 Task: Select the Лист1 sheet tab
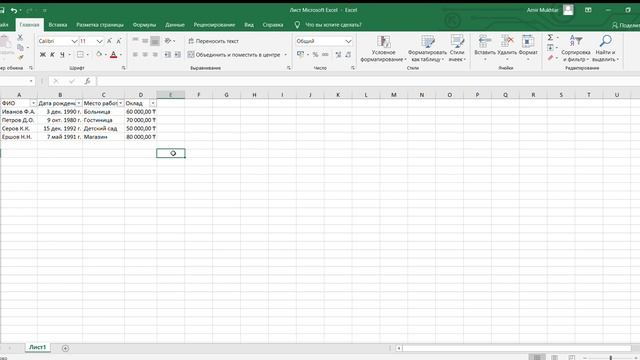[38, 347]
